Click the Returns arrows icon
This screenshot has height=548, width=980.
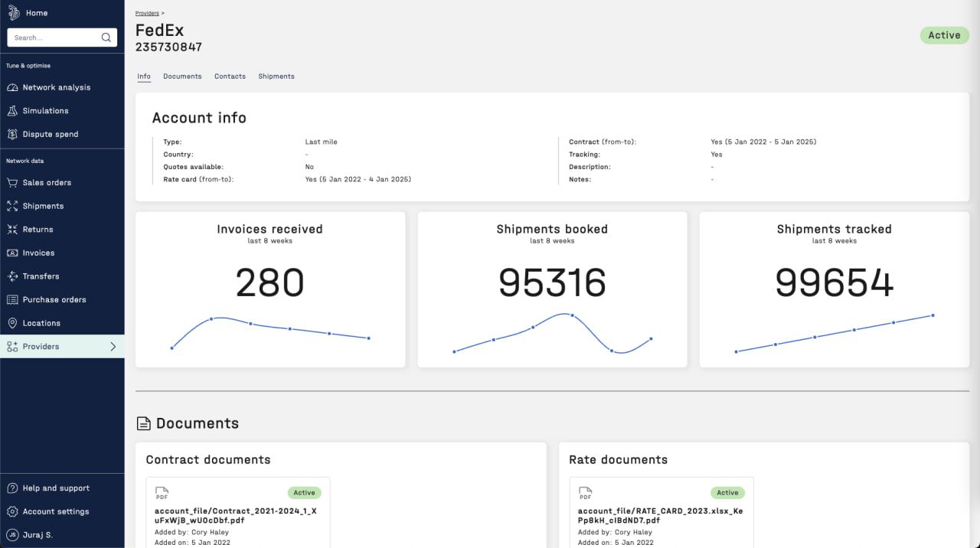coord(12,230)
